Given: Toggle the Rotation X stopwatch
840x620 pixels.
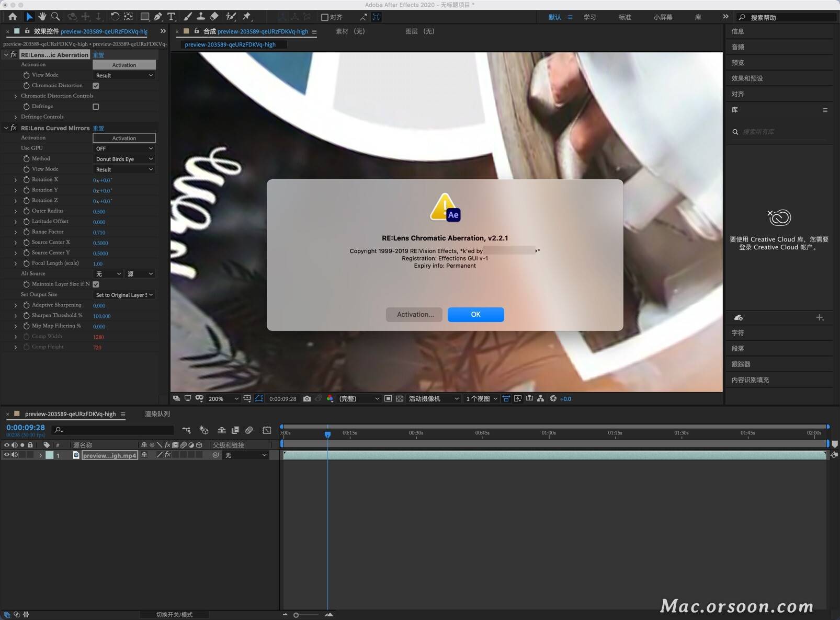Looking at the screenshot, I should coord(26,180).
